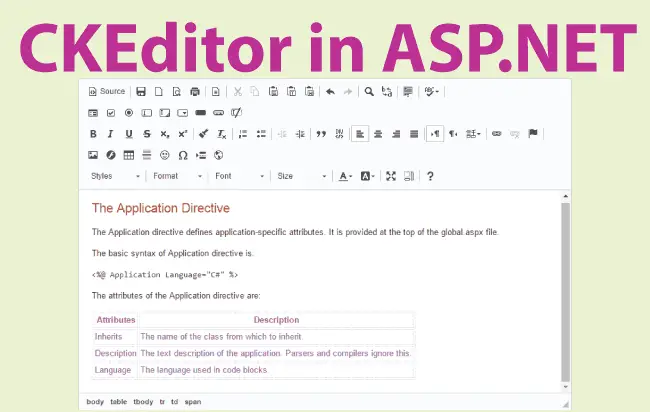Viewport: 650px width, 412px height.
Task: Open the Replace icon
Action: coord(387,92)
